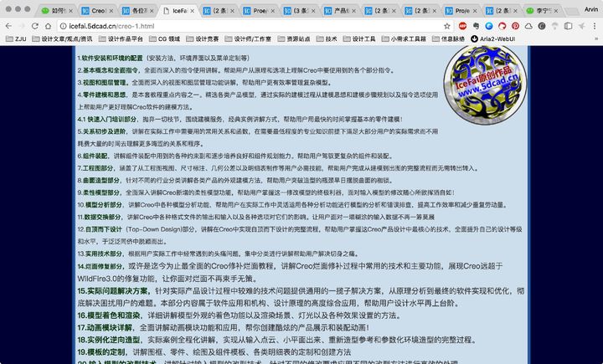
Task: Open the Aria2-WebUI bookmark
Action: click(x=493, y=38)
